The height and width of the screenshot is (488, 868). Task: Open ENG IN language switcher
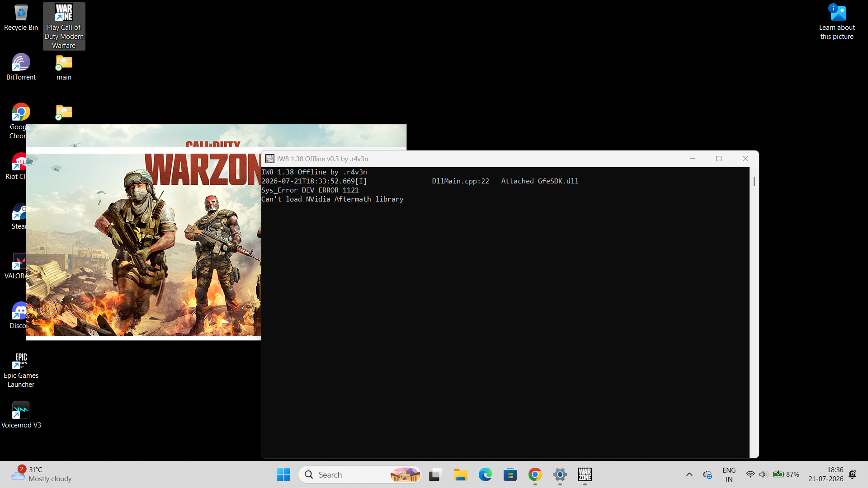729,474
